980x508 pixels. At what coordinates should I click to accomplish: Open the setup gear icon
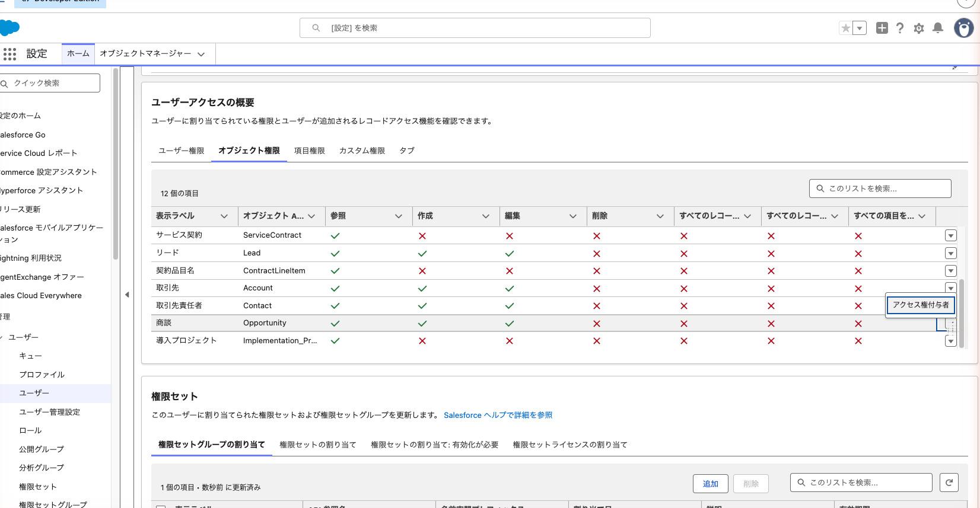pos(919,28)
